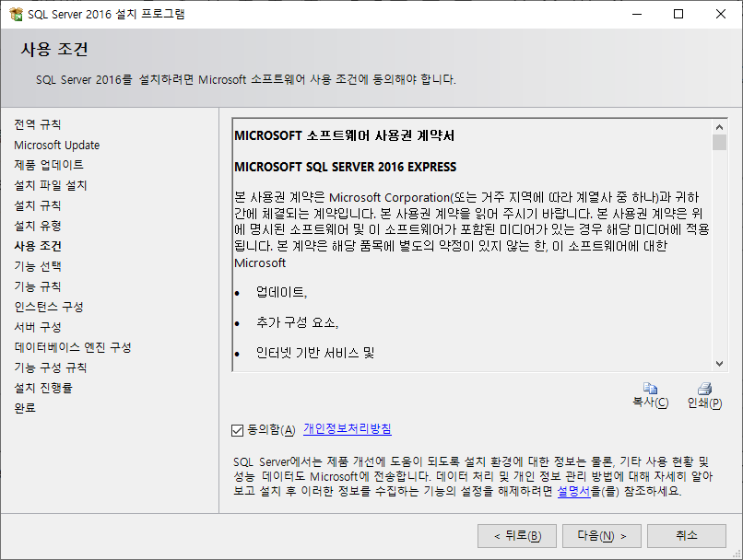Select the 서버 구성 step

tap(38, 327)
